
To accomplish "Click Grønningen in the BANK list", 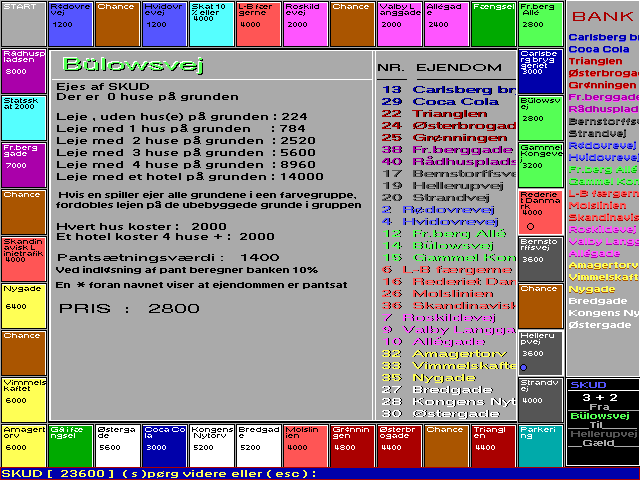I will [602, 85].
